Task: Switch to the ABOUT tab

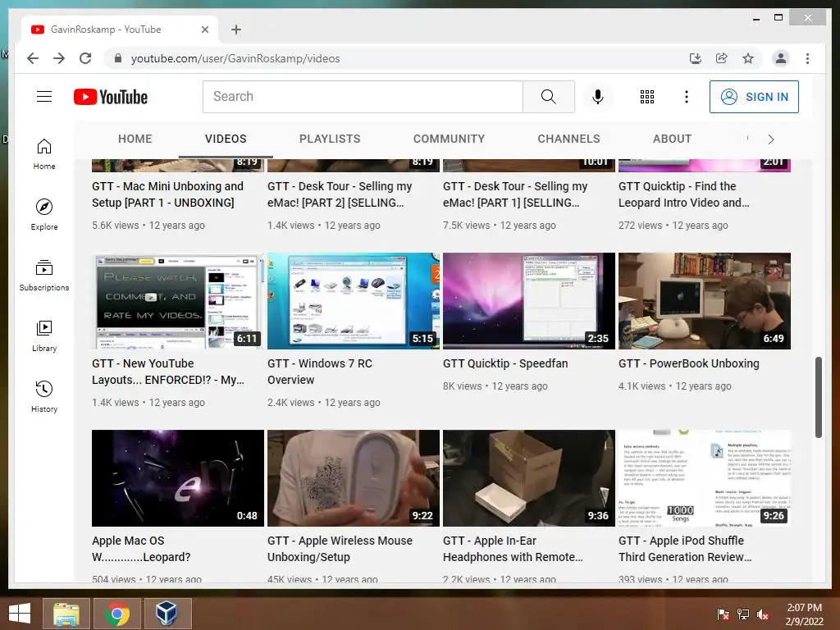Action: [x=673, y=139]
